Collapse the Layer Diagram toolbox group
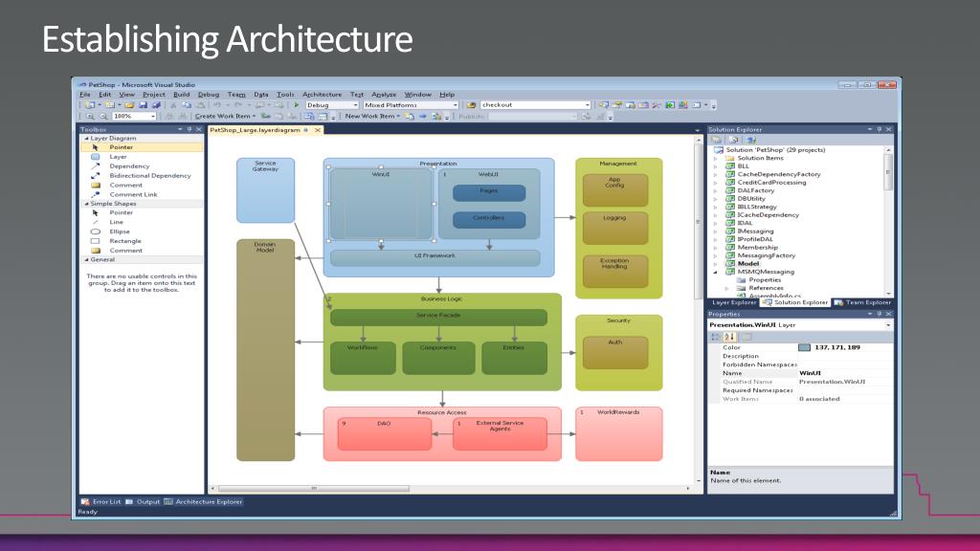This screenshot has width=980, height=551. (87, 138)
